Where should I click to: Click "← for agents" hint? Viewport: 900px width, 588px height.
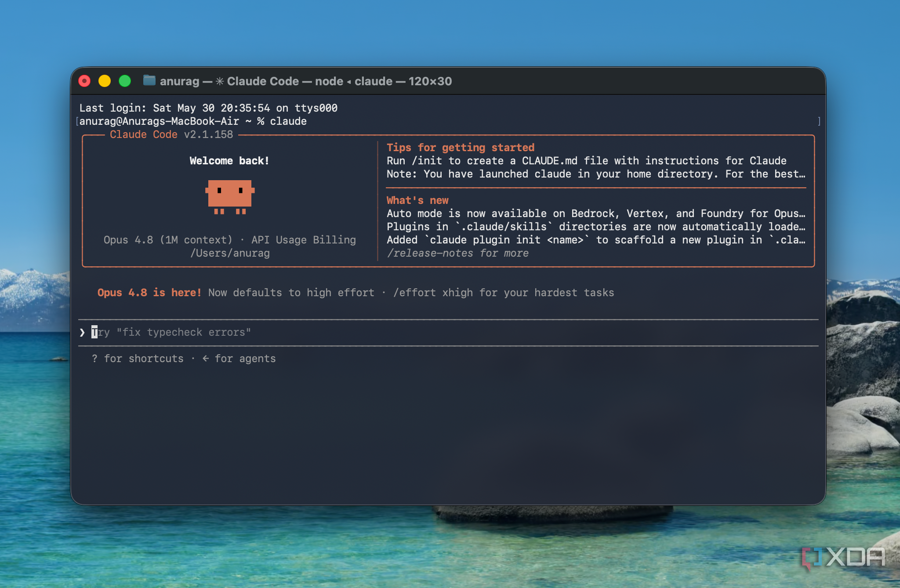pyautogui.click(x=239, y=359)
